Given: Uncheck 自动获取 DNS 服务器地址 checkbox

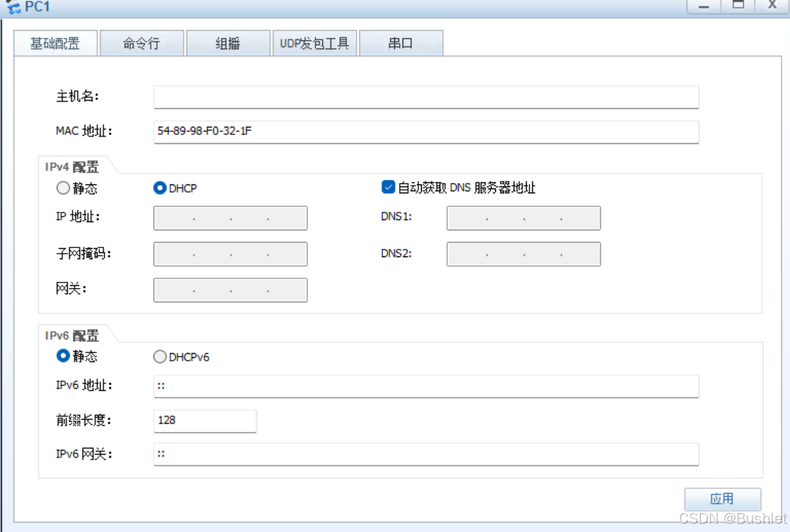Looking at the screenshot, I should click(388, 187).
